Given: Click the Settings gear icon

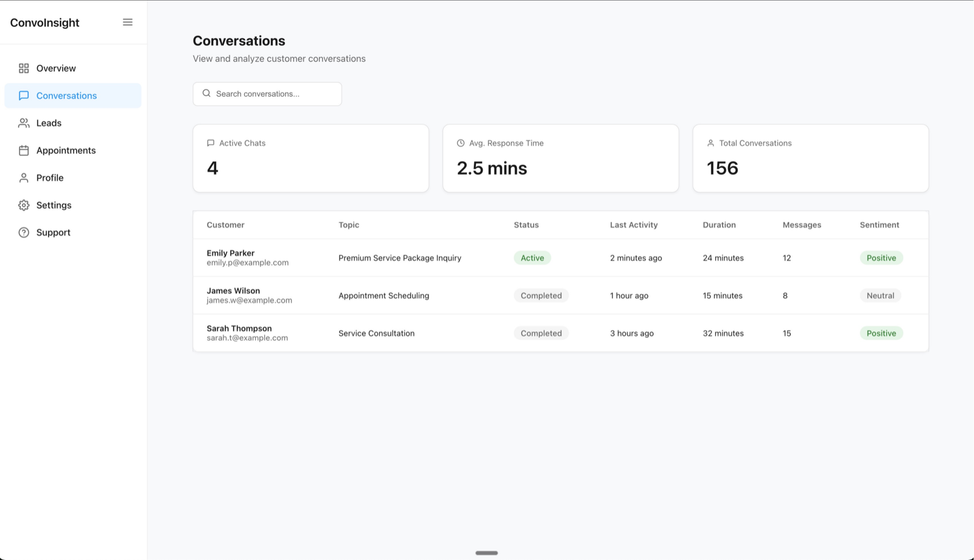Looking at the screenshot, I should (x=24, y=205).
